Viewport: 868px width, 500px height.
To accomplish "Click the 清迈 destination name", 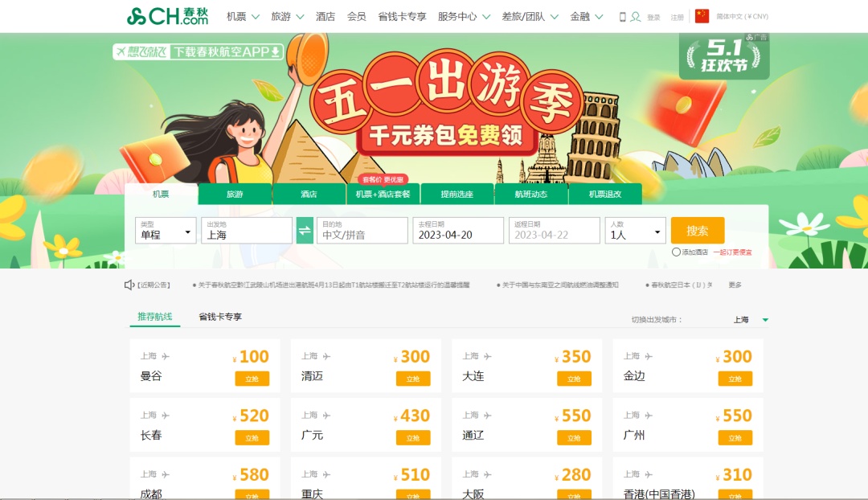I will pyautogui.click(x=312, y=376).
